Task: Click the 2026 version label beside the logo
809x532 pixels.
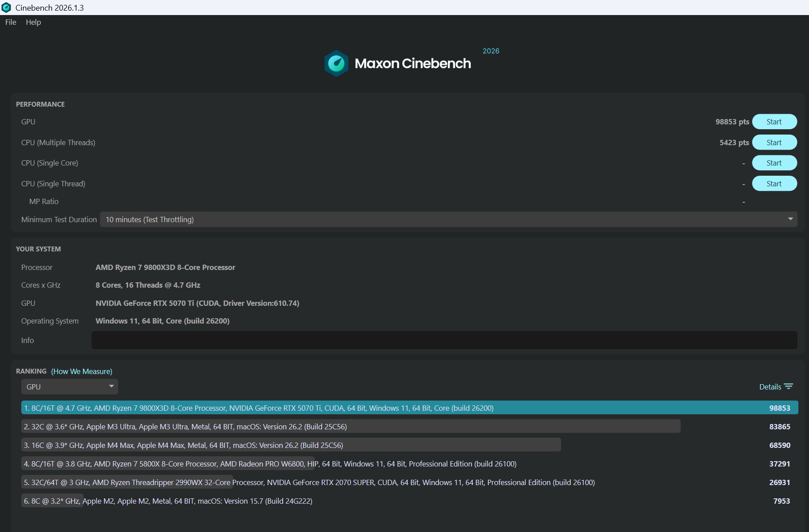Action: point(491,51)
